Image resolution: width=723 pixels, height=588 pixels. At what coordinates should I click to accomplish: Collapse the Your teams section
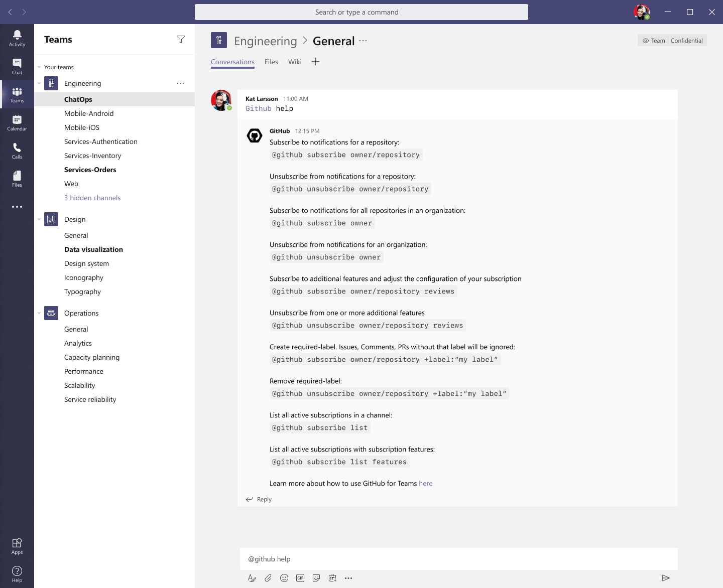(x=39, y=67)
